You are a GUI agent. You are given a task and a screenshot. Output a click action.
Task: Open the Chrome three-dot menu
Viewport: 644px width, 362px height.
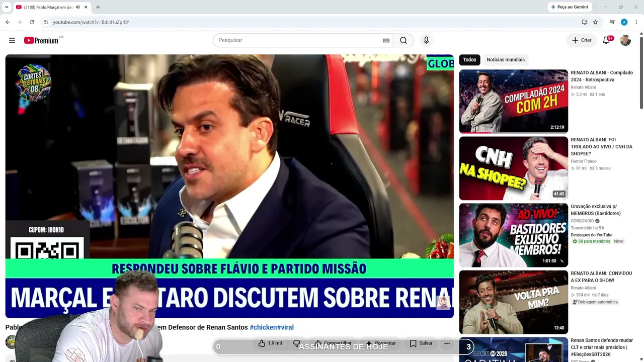pos(636,22)
